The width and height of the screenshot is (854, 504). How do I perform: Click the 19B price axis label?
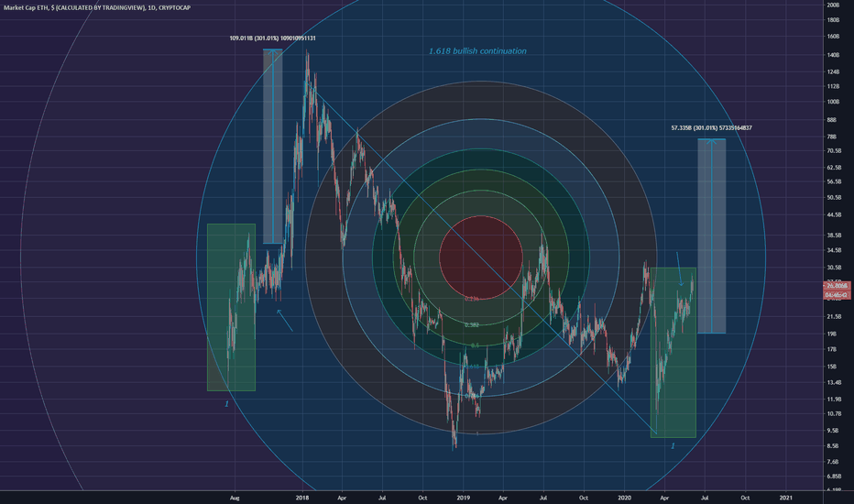point(832,334)
